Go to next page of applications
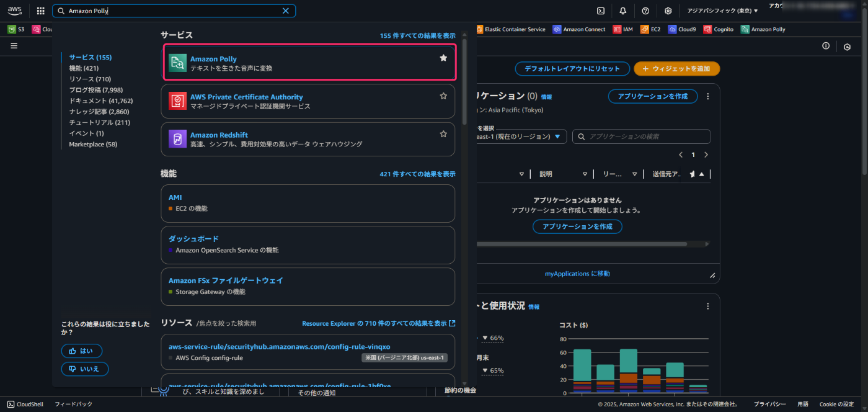 [x=706, y=154]
